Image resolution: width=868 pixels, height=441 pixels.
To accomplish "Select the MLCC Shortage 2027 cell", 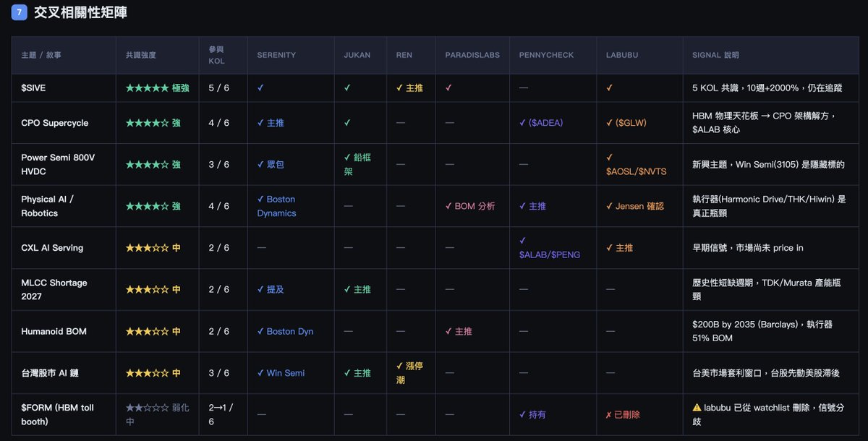I will [x=54, y=289].
